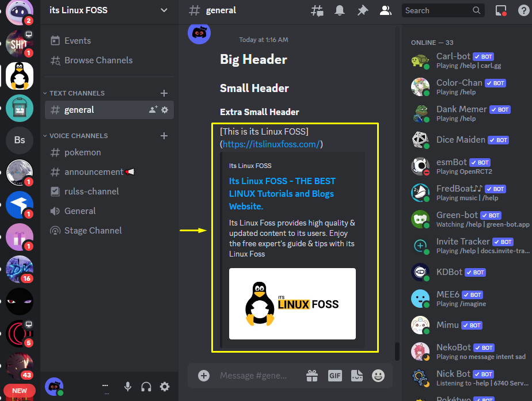The image size is (532, 401).
Task: Click the search magnifier icon
Action: point(476,10)
